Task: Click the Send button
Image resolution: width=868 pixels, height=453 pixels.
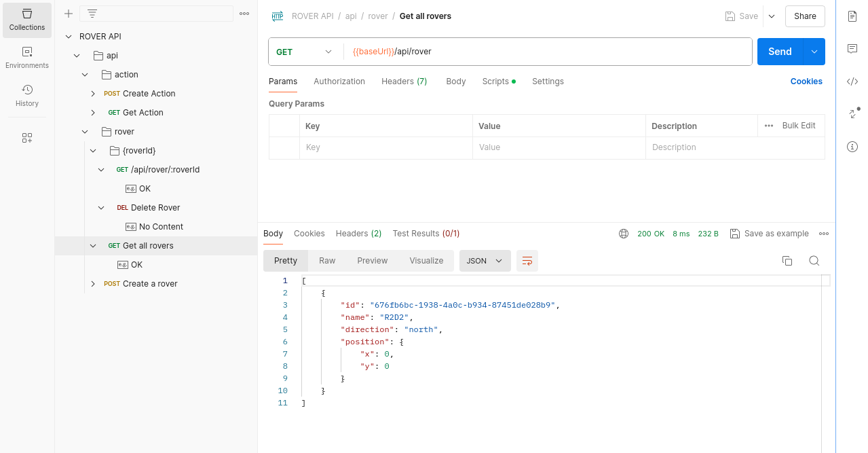Action: (780, 52)
